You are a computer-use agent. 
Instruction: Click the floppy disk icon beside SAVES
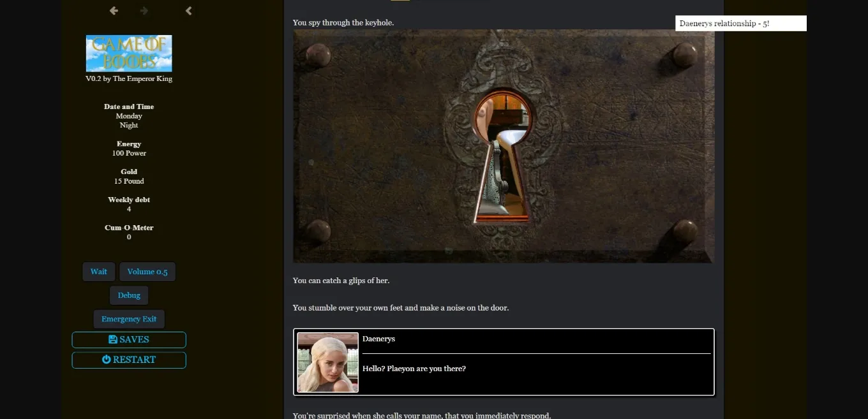(113, 340)
